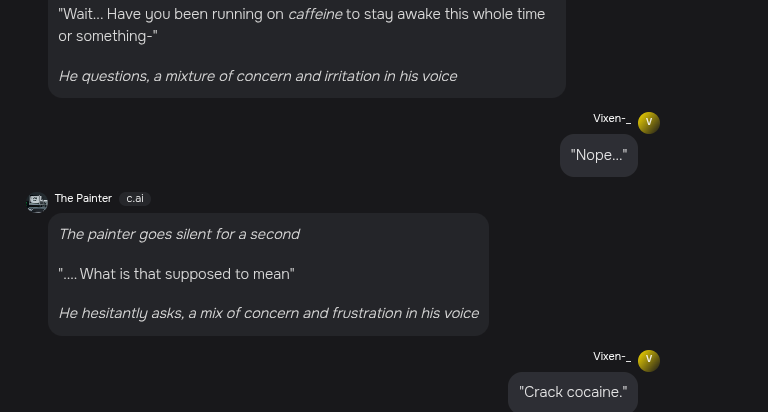Click the c.ai badge beside The Painter
Screen dimensions: 768x412
point(135,199)
